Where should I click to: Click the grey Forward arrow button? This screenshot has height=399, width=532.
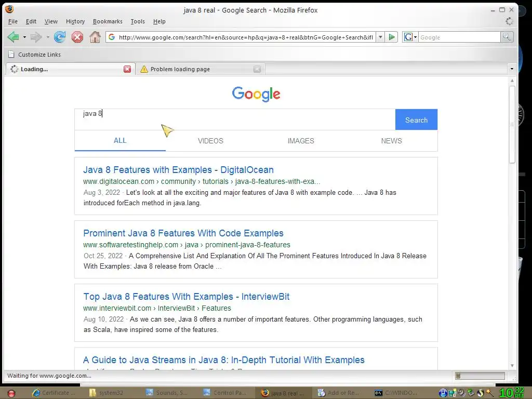click(36, 37)
